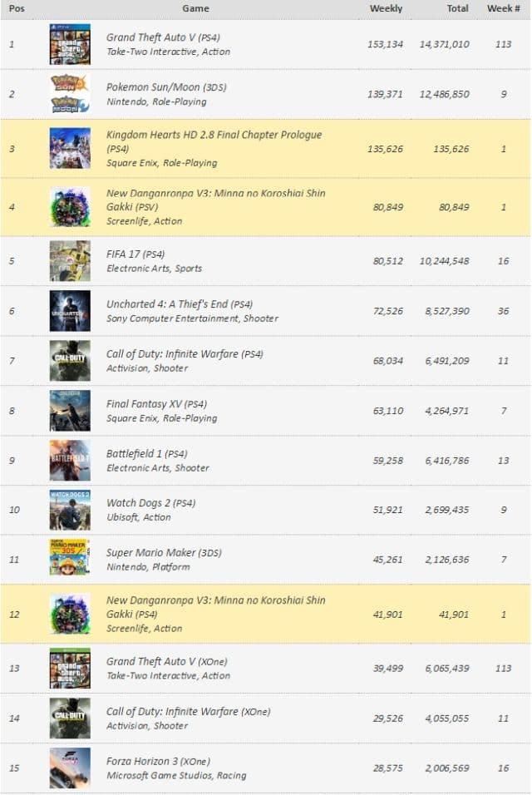Select the Watch Dogs 2 cover image
The height and width of the screenshot is (795, 532).
click(x=70, y=510)
